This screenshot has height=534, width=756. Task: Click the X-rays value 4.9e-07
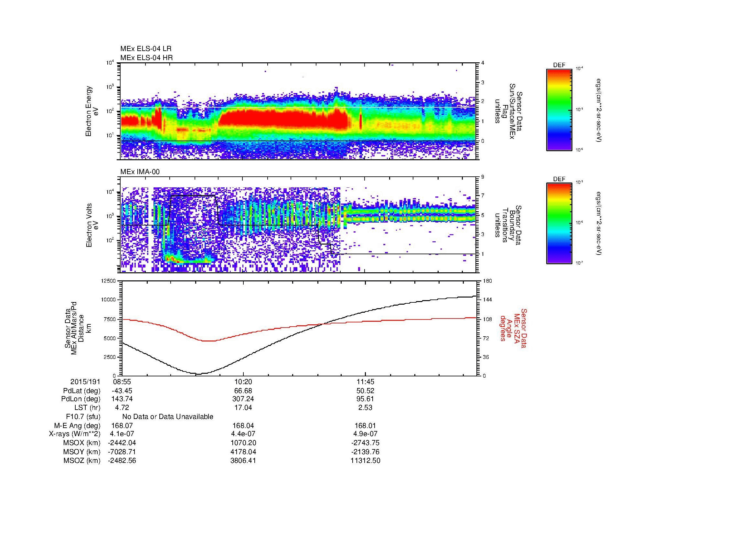365,434
